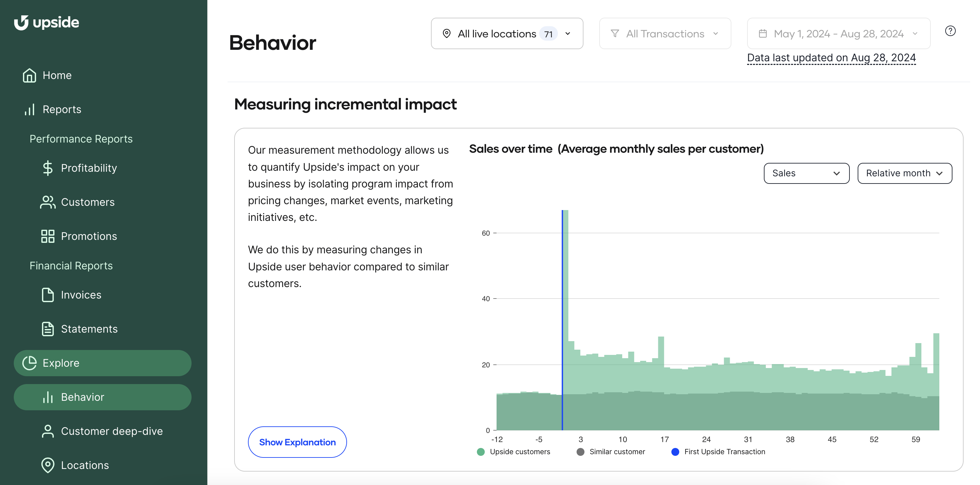Click the Statements page icon
The width and height of the screenshot is (980, 485).
[x=48, y=329]
